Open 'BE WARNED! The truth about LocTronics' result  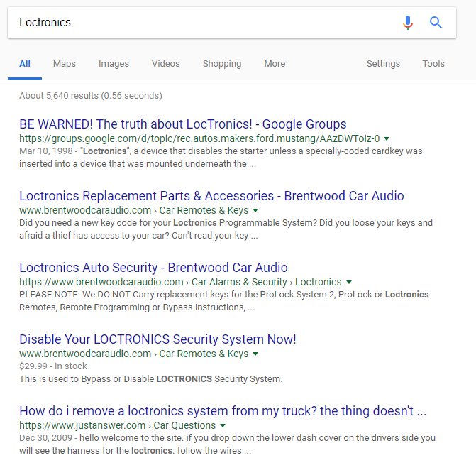(183, 124)
